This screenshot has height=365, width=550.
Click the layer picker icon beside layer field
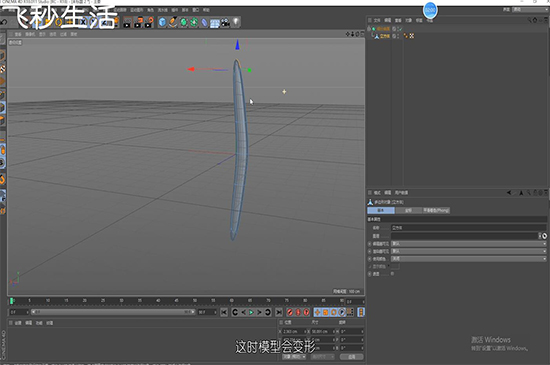coord(544,236)
